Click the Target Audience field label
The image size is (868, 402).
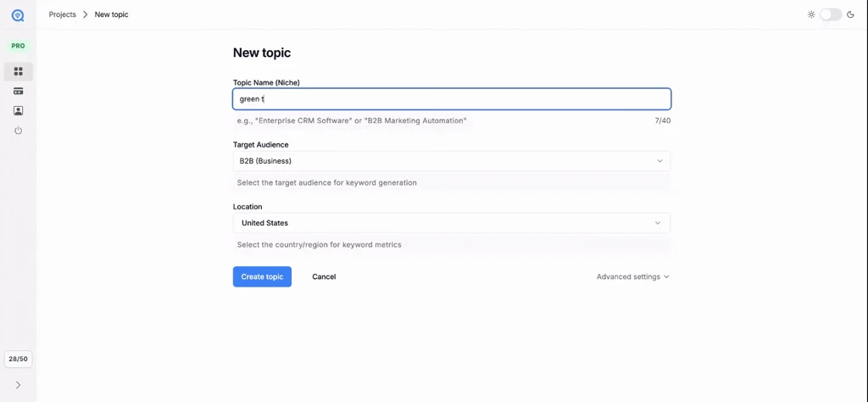[261, 144]
